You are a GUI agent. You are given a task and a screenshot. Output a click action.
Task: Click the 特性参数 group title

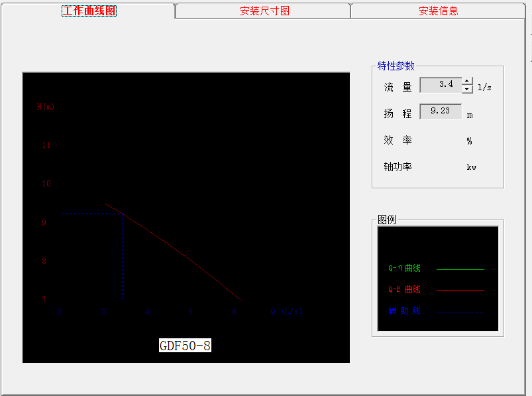396,66
